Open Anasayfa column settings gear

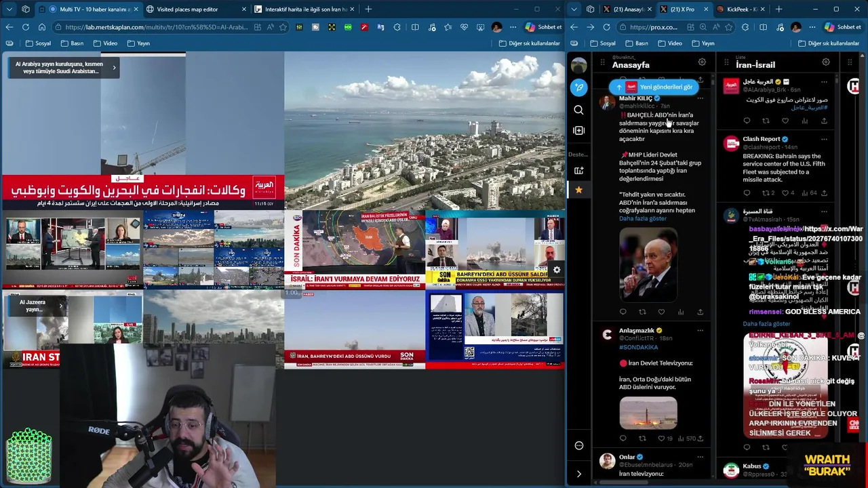coord(702,62)
